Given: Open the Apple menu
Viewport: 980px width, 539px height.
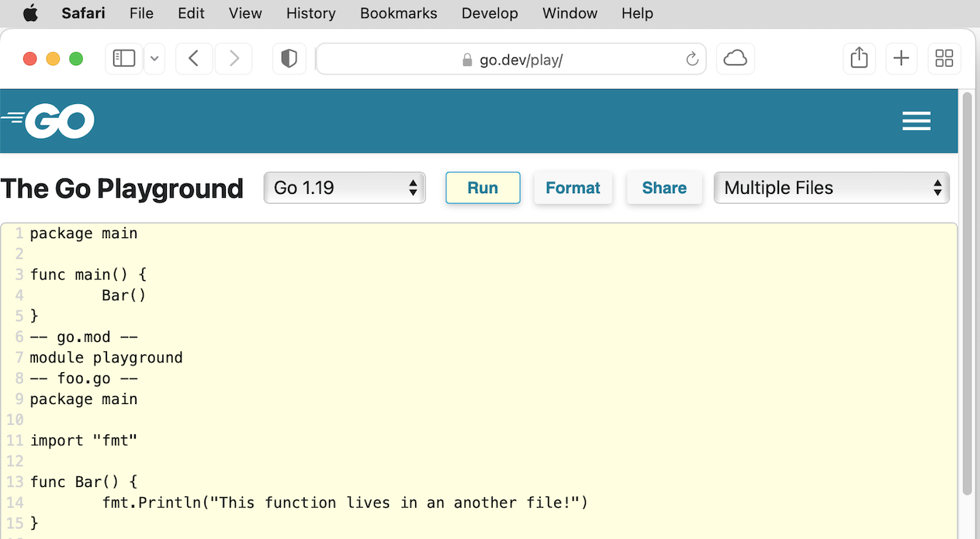Looking at the screenshot, I should click(x=30, y=13).
